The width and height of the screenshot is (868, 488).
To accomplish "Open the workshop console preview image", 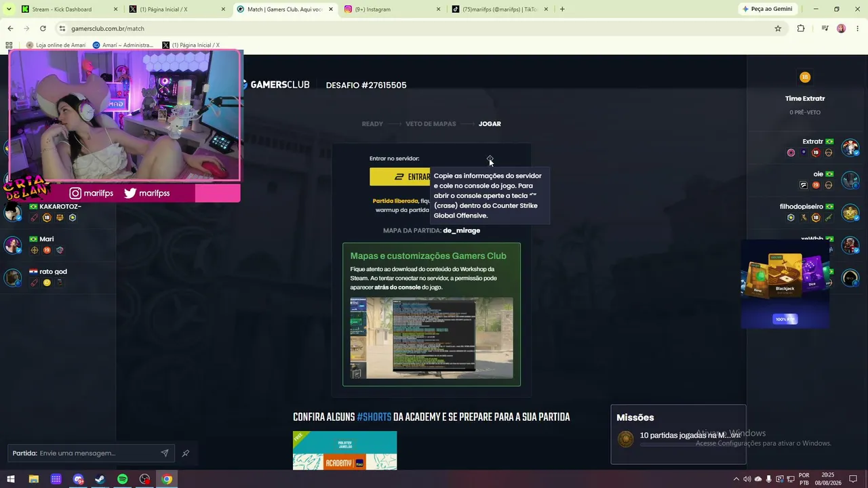I will pyautogui.click(x=431, y=338).
